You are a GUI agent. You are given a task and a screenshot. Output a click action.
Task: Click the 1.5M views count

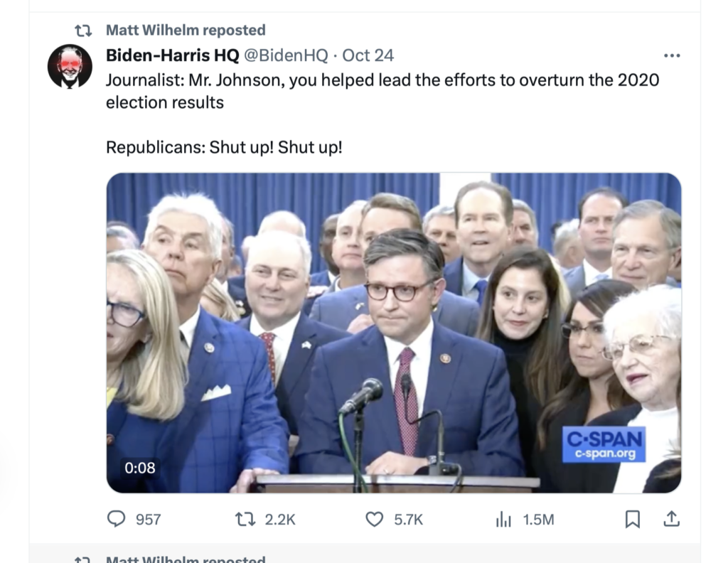coord(538,520)
